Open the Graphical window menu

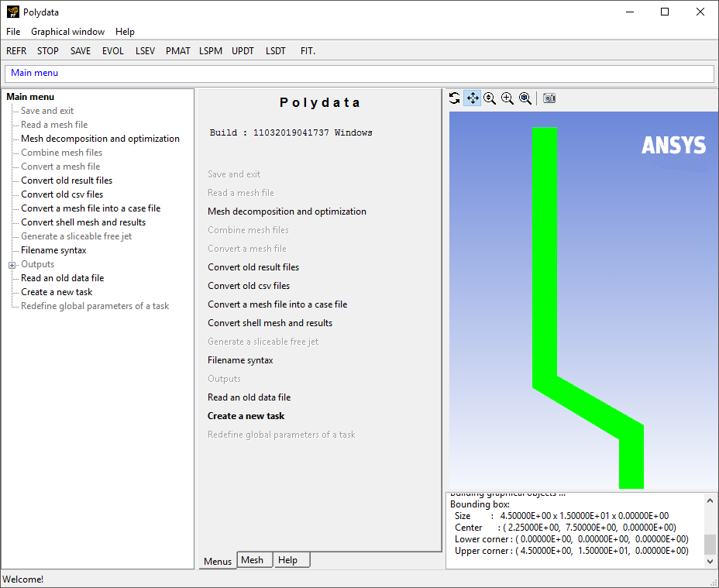(x=67, y=32)
